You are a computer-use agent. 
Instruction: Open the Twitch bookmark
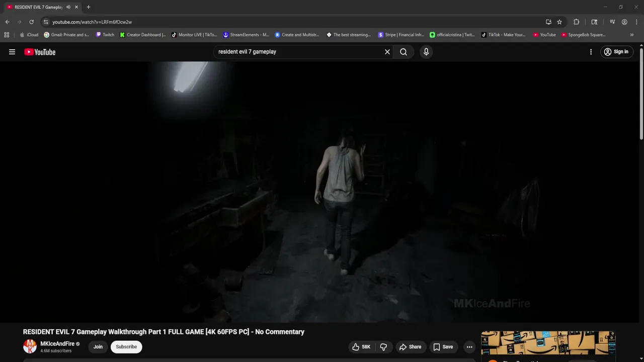pos(105,35)
